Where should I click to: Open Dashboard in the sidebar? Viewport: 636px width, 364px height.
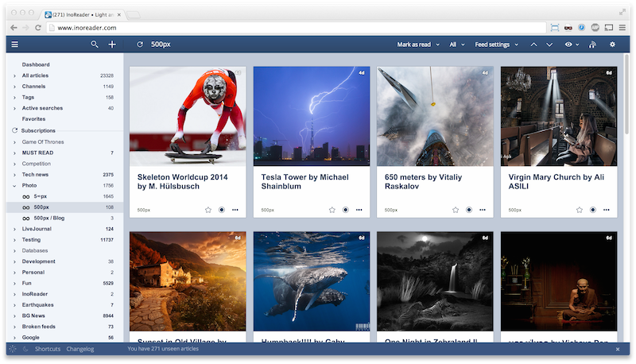[x=36, y=64]
